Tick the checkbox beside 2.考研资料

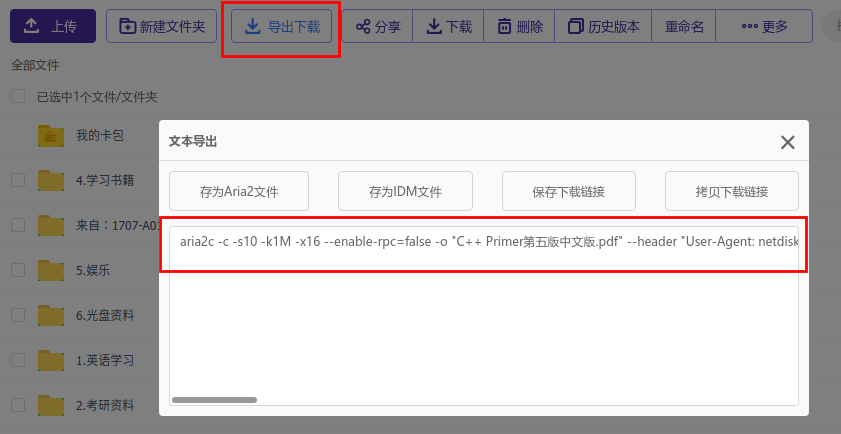(x=18, y=404)
